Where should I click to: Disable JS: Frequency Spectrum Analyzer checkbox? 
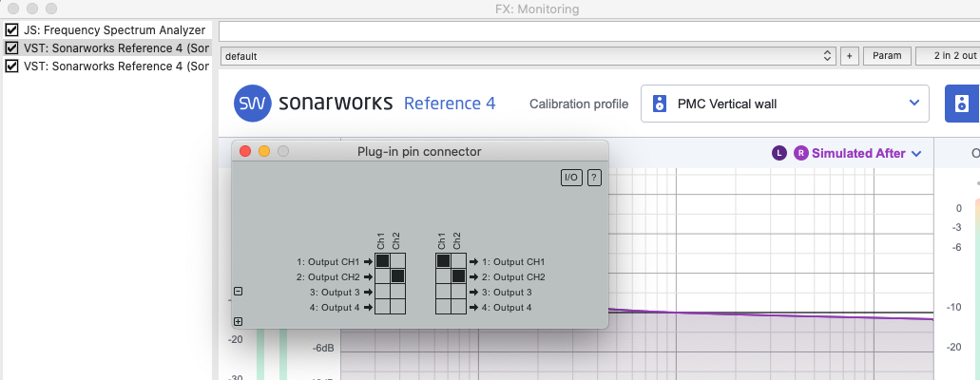[x=11, y=30]
